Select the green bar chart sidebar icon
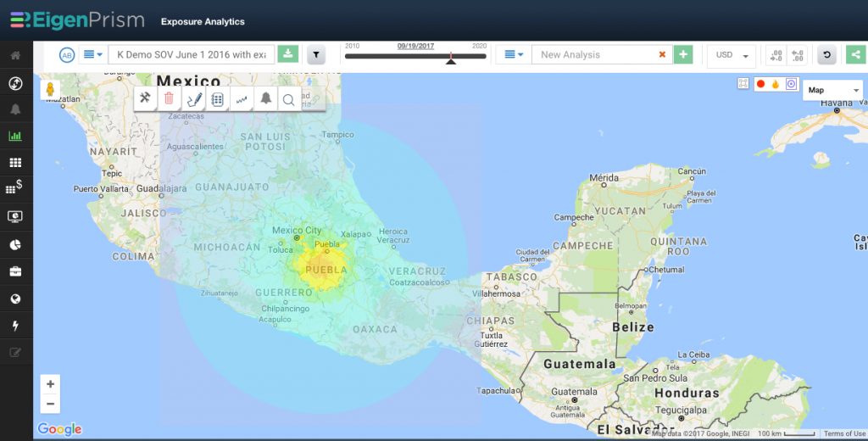868x441 pixels. pyautogui.click(x=15, y=136)
